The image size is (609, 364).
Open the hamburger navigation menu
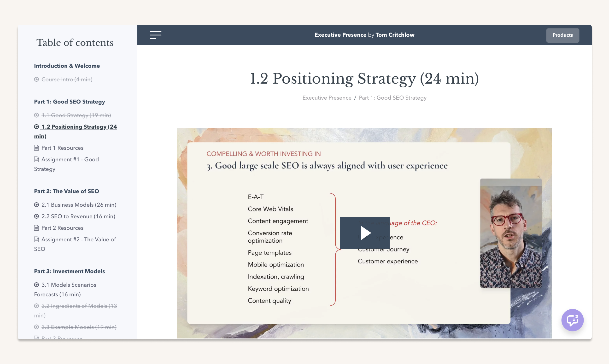(155, 35)
